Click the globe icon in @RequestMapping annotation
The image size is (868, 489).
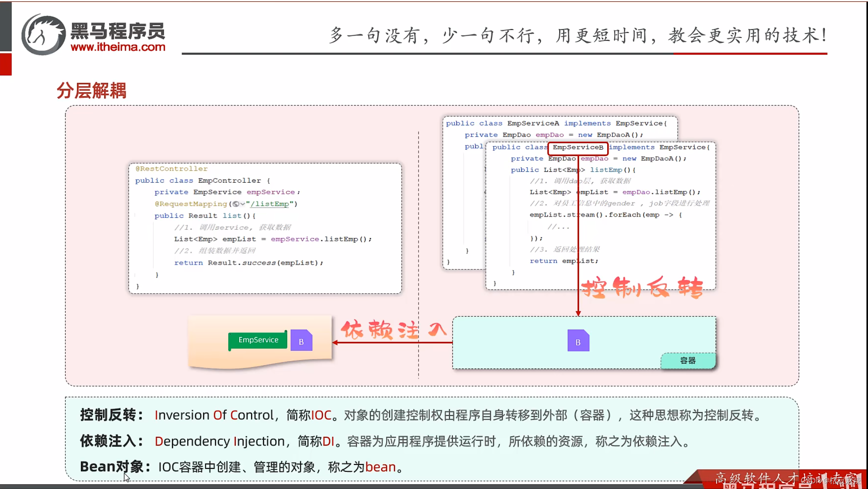[x=237, y=203]
